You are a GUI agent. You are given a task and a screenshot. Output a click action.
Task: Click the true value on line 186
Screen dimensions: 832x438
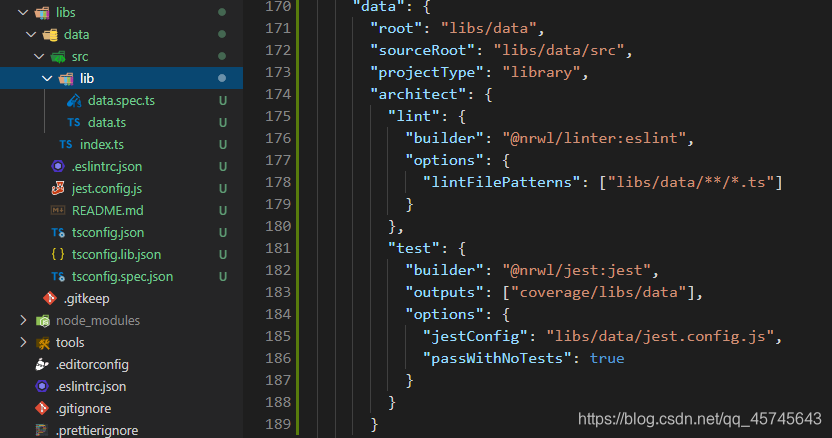[x=607, y=358]
